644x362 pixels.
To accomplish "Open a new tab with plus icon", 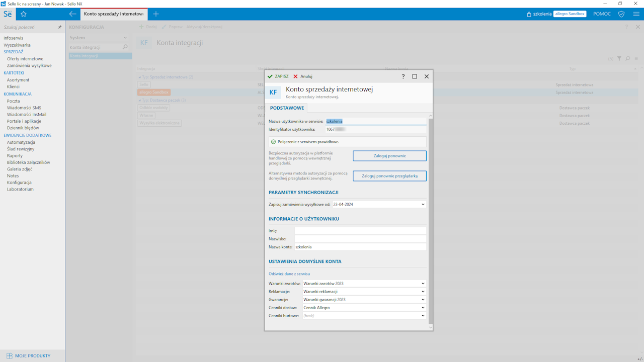I will [156, 14].
